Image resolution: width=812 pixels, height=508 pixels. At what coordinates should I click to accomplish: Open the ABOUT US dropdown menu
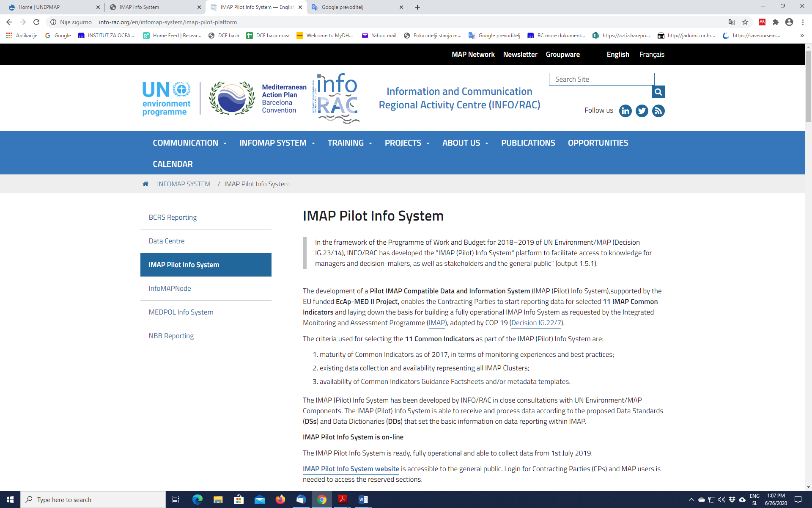465,143
